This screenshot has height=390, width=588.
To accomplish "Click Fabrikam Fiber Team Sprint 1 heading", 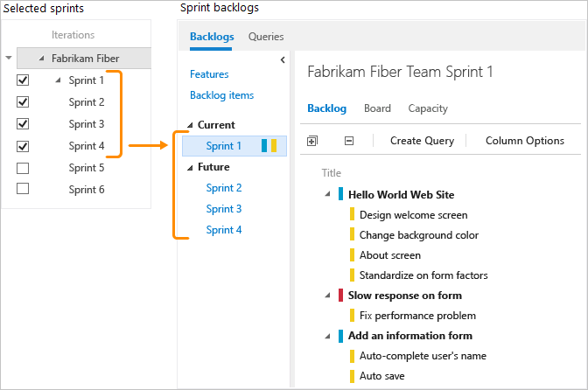I will click(400, 72).
